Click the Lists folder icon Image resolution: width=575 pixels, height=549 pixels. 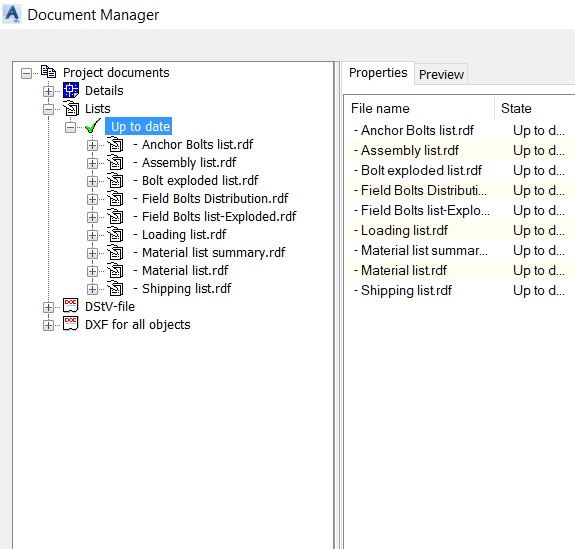[x=71, y=108]
